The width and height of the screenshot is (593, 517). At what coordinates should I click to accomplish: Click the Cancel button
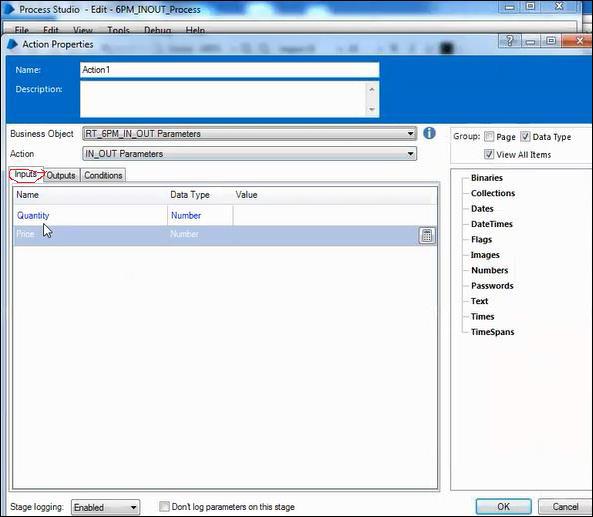click(x=565, y=506)
